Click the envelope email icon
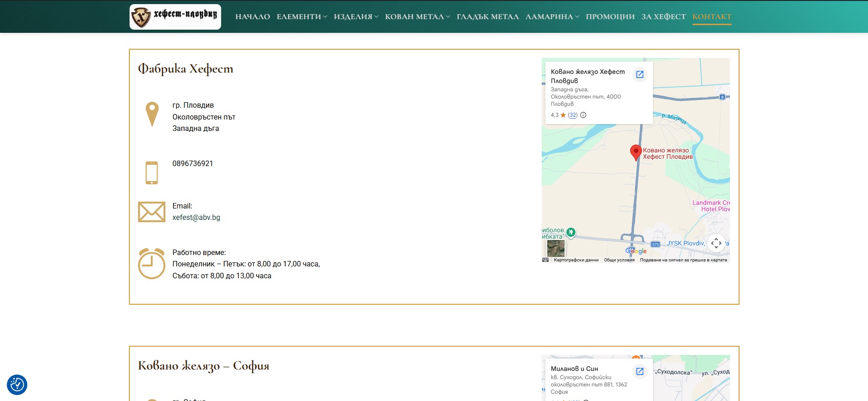 click(152, 212)
